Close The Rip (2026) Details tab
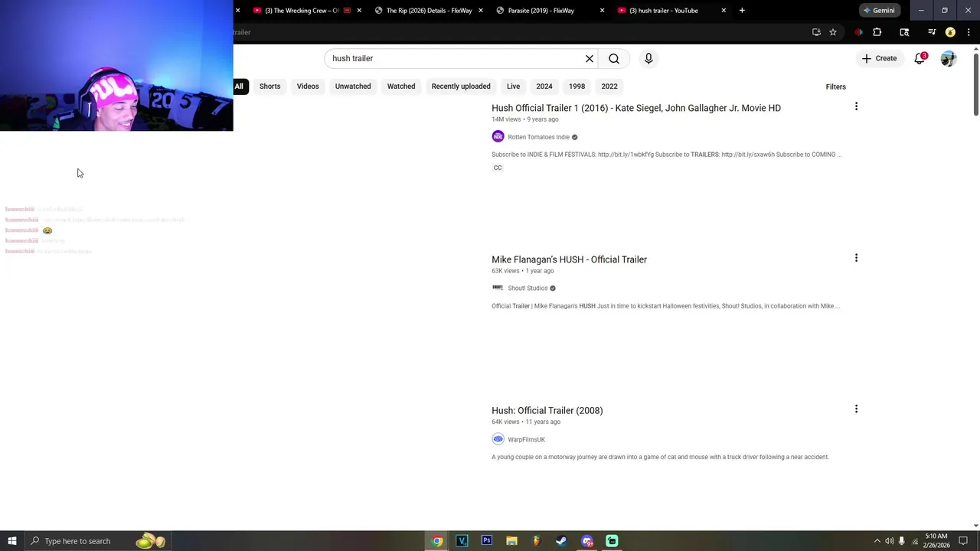The height and width of the screenshot is (551, 980). [481, 11]
